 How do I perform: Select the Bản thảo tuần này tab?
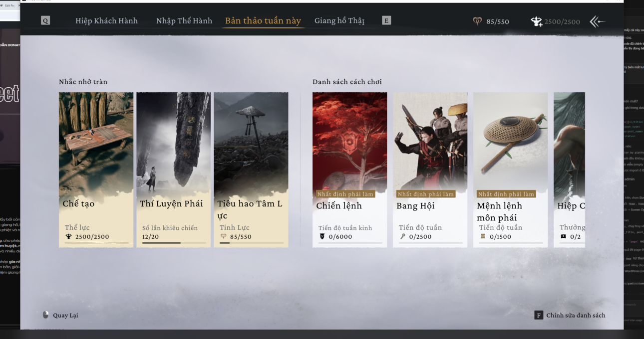tap(263, 21)
